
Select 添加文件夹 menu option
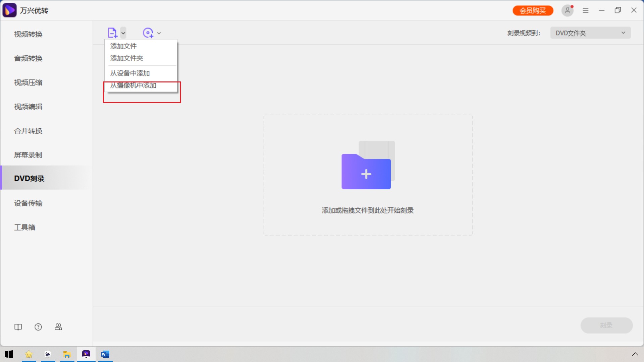click(126, 58)
